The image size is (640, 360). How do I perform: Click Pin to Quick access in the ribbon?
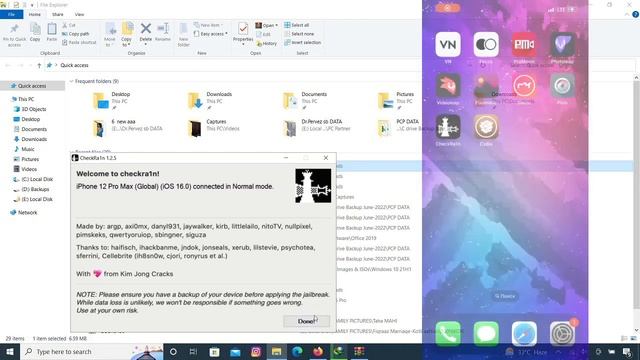tap(14, 35)
